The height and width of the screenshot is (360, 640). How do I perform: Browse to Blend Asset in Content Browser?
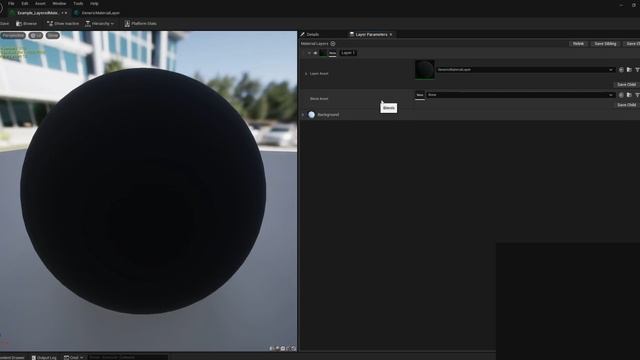(629, 95)
